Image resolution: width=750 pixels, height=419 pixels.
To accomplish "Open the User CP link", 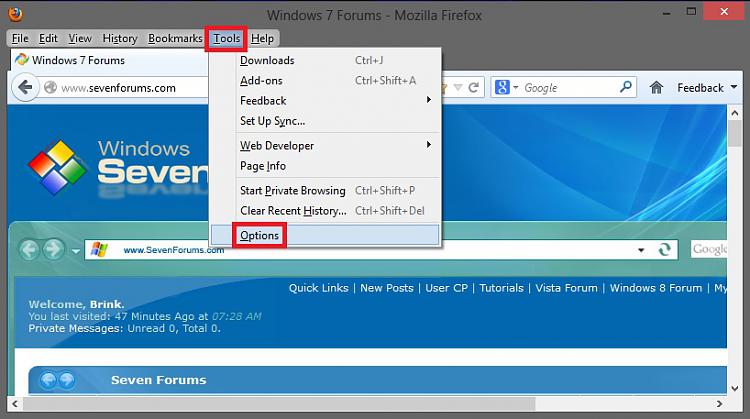I will point(446,288).
